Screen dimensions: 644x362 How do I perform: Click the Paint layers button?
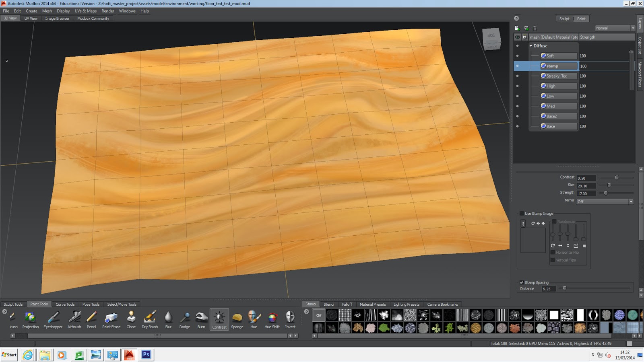tap(581, 19)
